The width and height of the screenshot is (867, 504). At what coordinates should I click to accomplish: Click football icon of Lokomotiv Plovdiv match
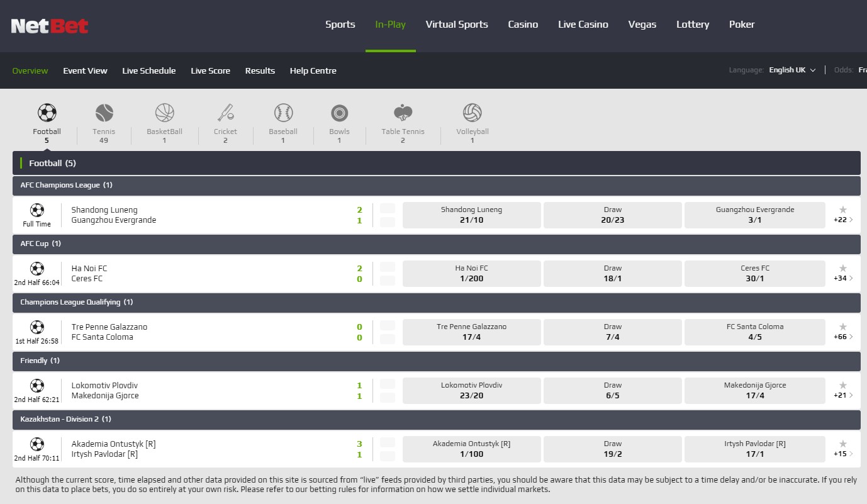click(37, 386)
